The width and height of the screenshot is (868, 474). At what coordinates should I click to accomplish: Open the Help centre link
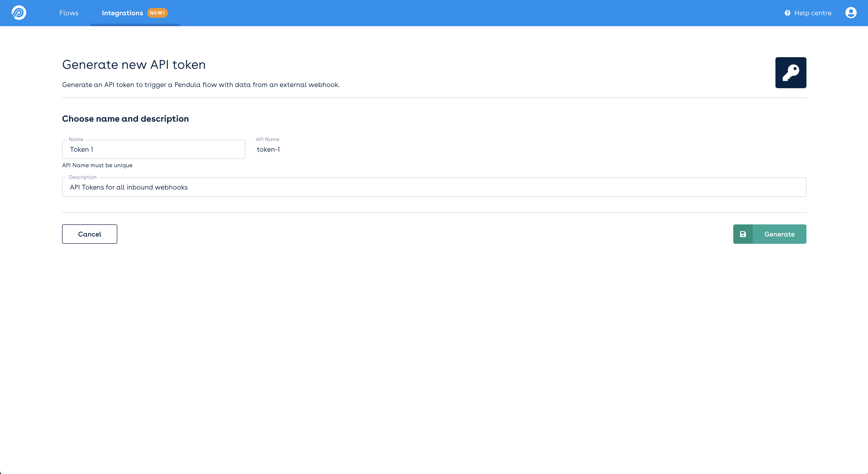point(813,13)
